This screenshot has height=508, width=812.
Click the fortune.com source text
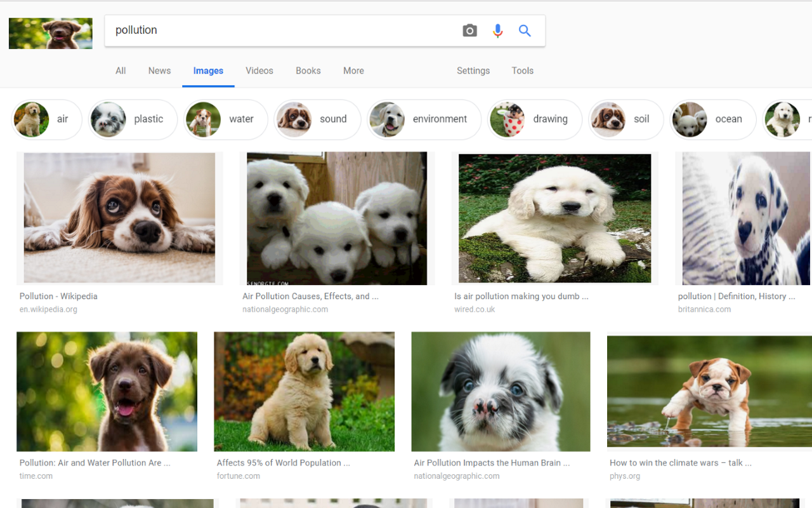point(239,476)
